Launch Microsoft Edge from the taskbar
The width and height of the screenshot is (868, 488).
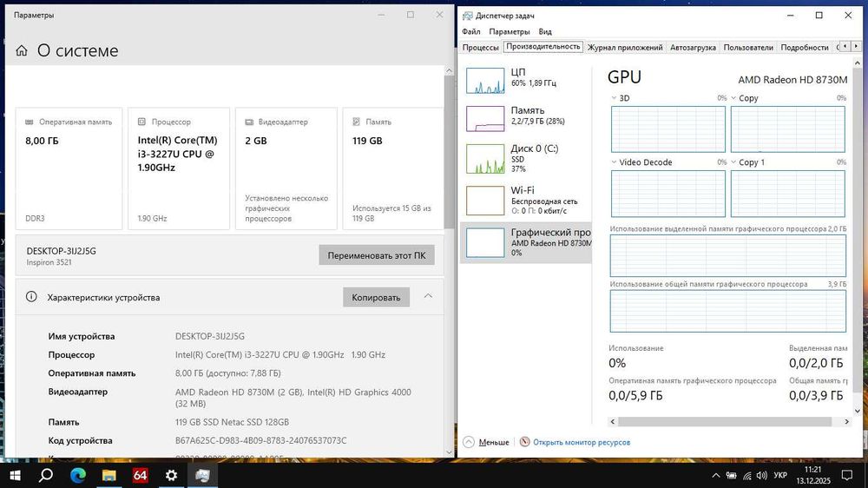point(78,475)
